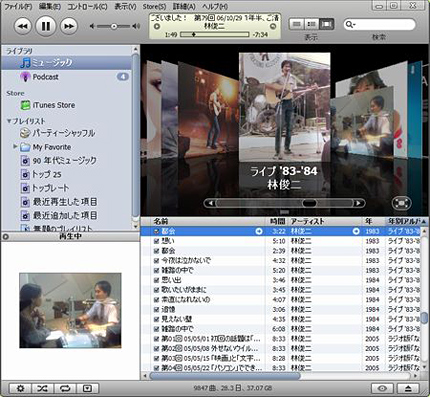Sort tracks by the 名前 column header

pyautogui.click(x=209, y=221)
